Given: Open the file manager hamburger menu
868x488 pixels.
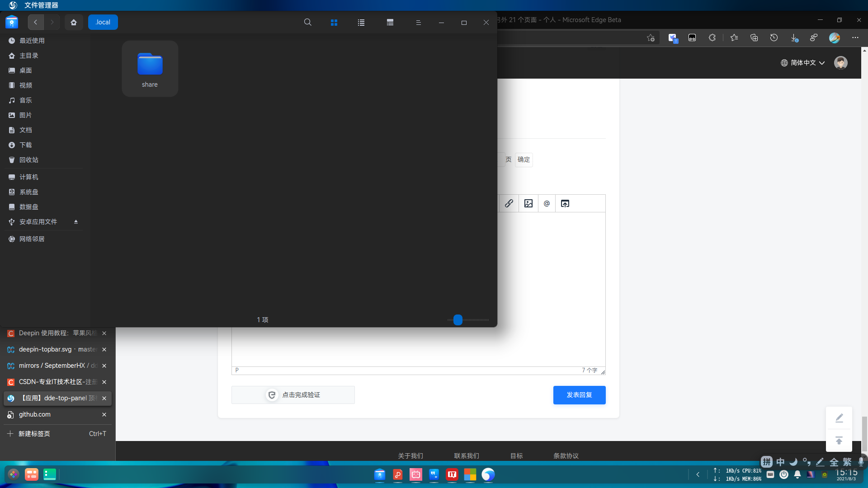Looking at the screenshot, I should click(418, 23).
